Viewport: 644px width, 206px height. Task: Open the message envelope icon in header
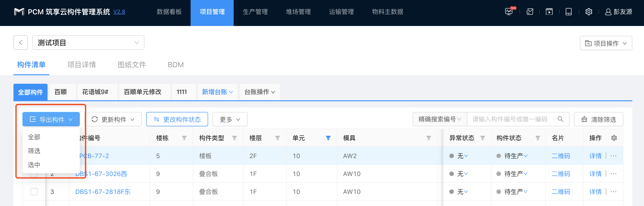tap(529, 12)
